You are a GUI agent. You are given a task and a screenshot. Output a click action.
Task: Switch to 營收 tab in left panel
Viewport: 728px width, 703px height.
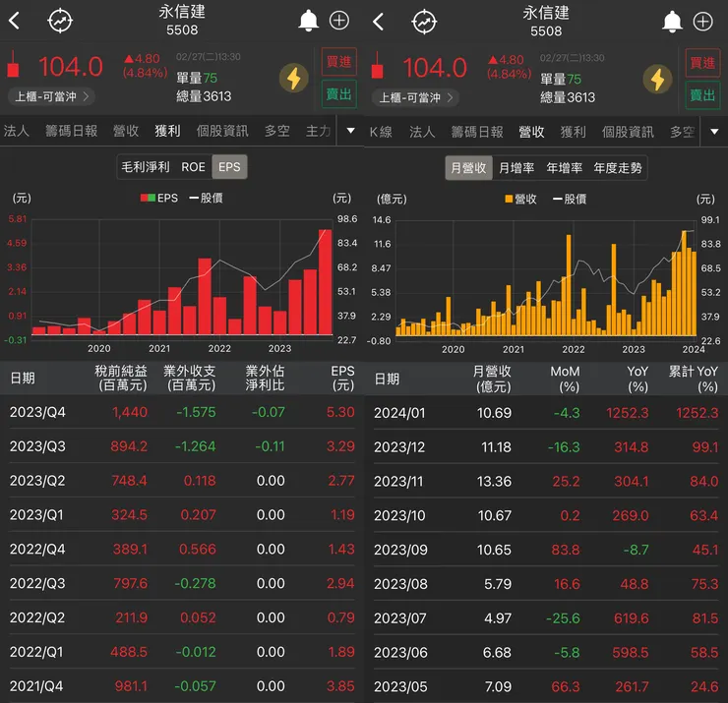126,131
